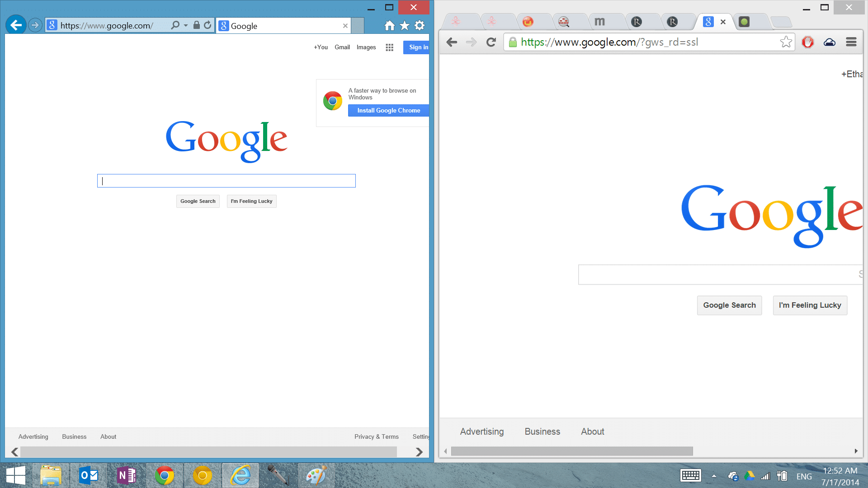Screen dimensions: 868x488
Task: Click the Google search box in IE
Action: tap(226, 181)
